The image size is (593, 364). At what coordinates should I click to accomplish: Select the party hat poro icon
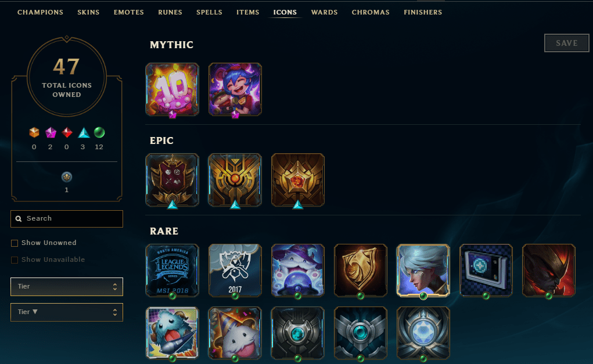(x=235, y=333)
